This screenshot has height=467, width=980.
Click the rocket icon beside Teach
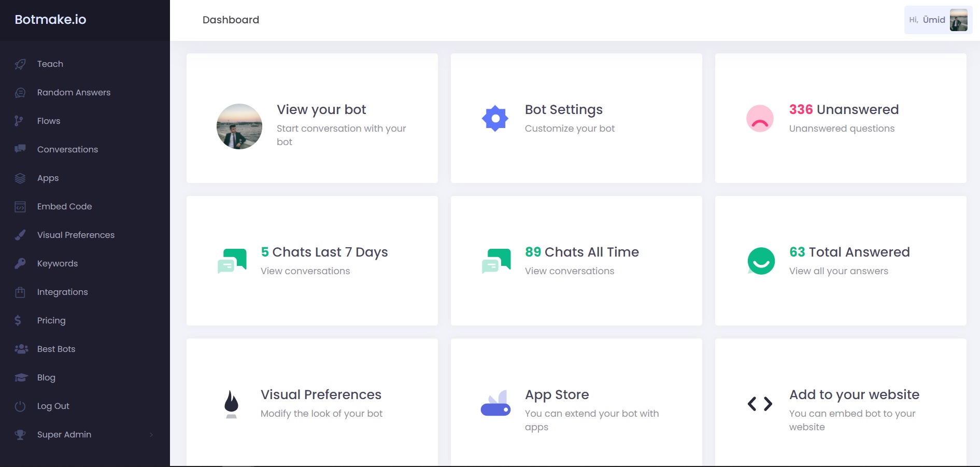(20, 64)
